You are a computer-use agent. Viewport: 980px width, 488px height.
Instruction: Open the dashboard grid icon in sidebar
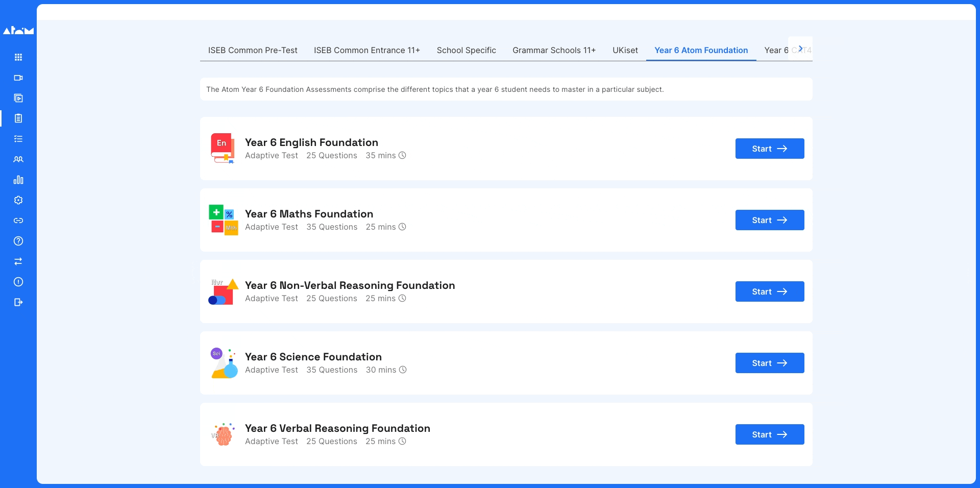(x=18, y=57)
